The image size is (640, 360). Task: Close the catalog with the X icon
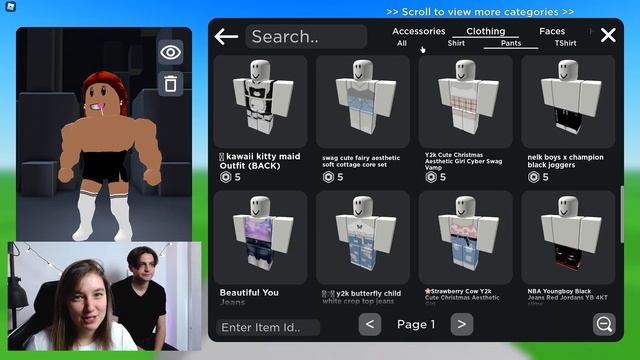pos(608,35)
